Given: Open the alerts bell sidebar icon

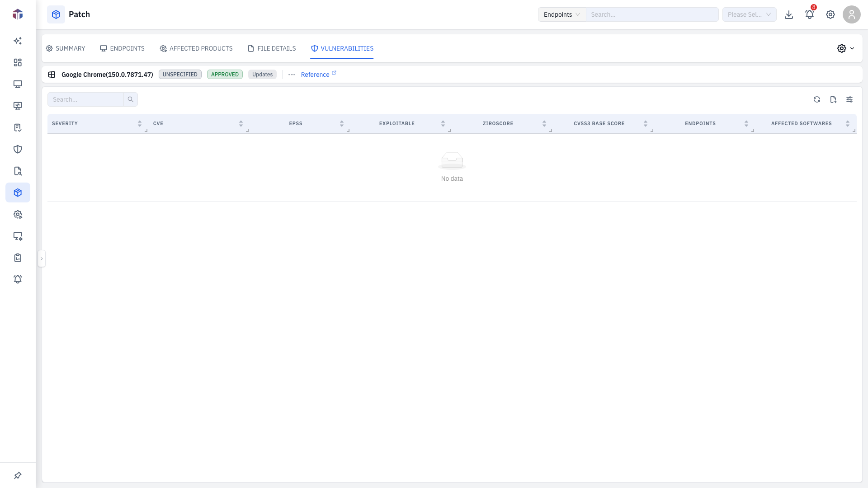Looking at the screenshot, I should pos(18,279).
